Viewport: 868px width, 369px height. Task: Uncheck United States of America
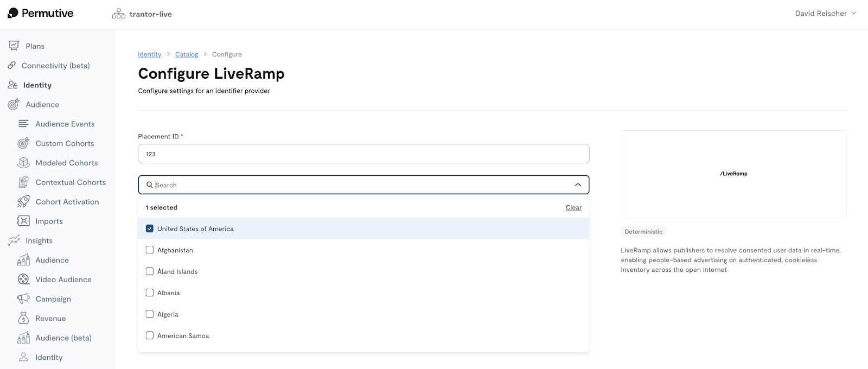pos(150,228)
